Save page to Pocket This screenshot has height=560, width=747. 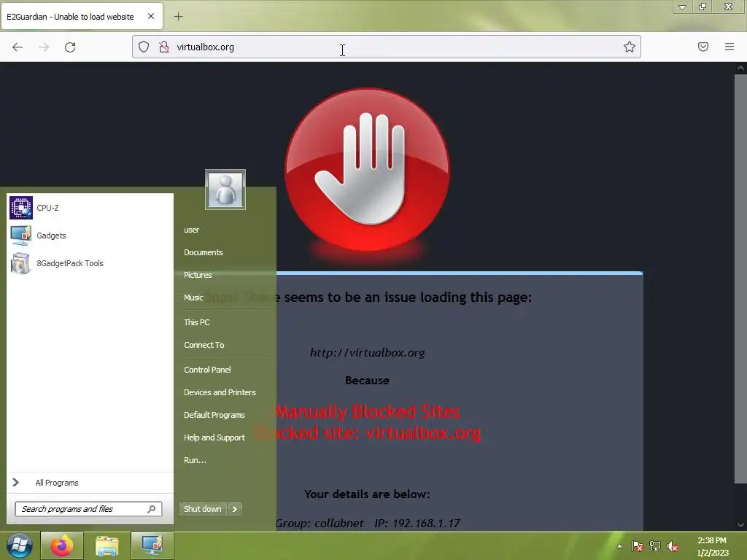(703, 47)
